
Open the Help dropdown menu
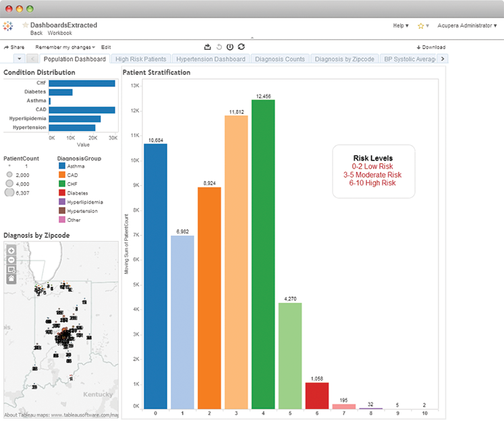(x=400, y=26)
